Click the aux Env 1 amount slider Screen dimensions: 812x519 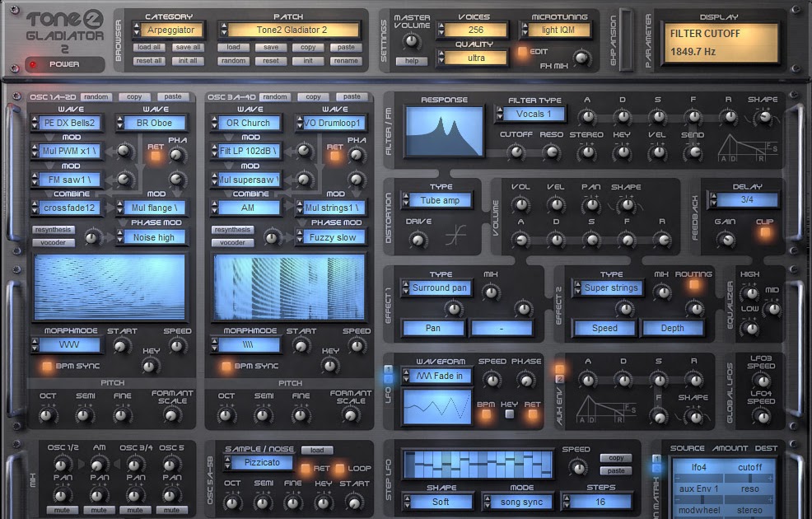coord(724,499)
